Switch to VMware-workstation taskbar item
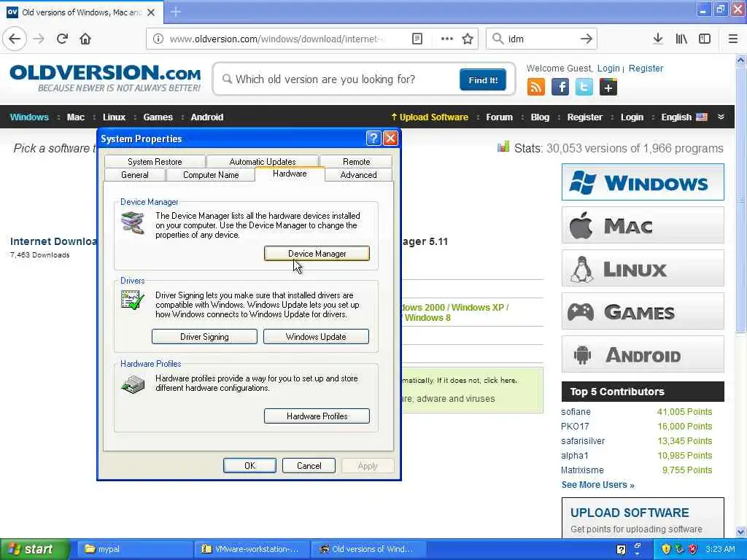The image size is (747, 560). coord(252,549)
